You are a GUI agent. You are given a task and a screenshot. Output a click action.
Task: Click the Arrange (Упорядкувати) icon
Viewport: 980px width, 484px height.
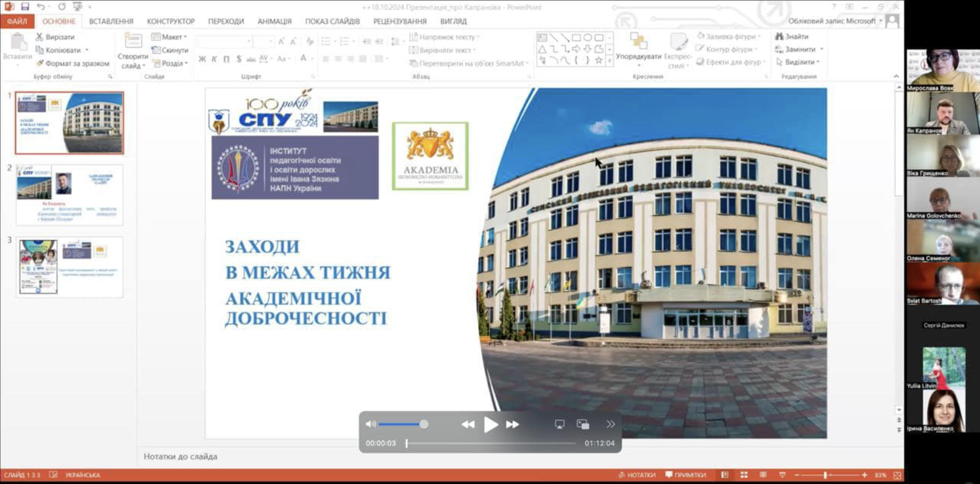(638, 41)
